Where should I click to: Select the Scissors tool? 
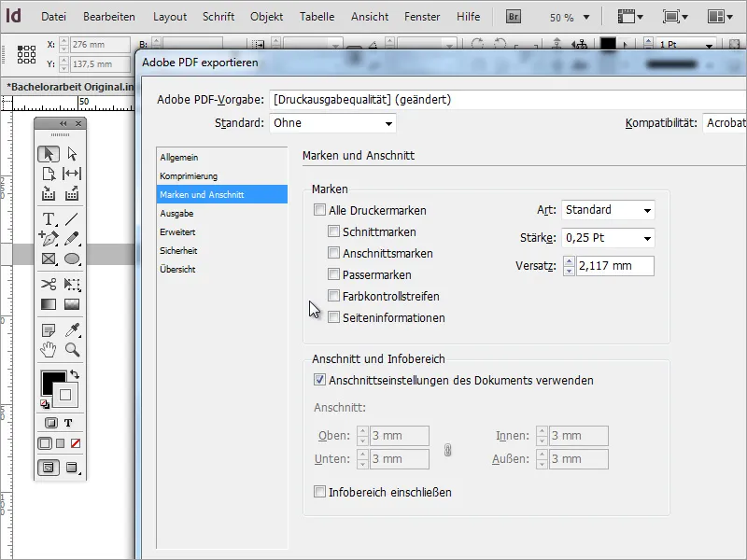[x=49, y=285]
